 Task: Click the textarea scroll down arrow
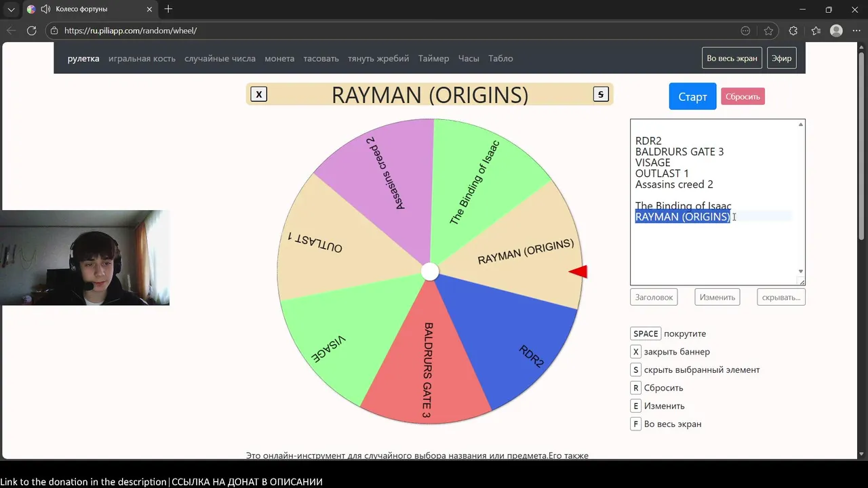[801, 271]
